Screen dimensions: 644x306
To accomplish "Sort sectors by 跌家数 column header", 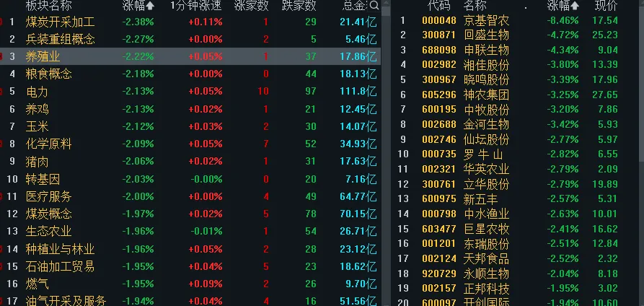I will pyautogui.click(x=299, y=6).
